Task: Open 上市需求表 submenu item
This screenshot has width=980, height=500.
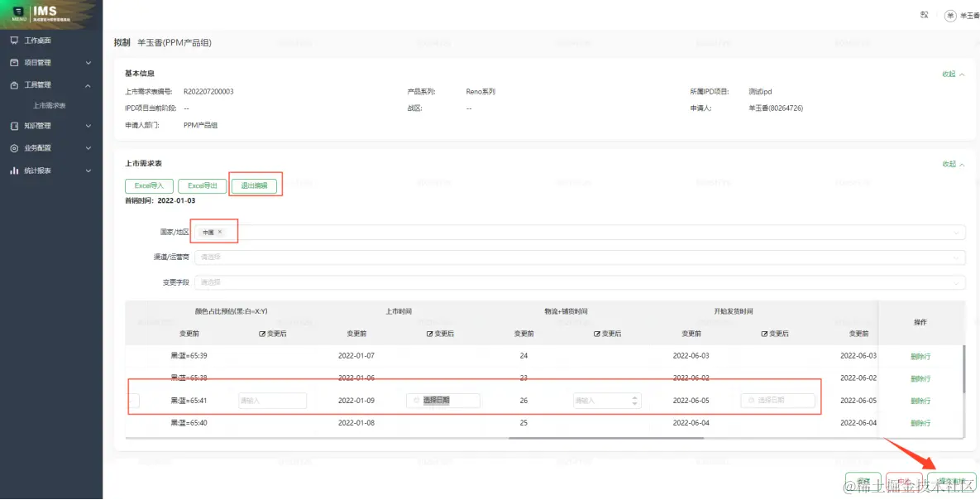Action: (50, 106)
